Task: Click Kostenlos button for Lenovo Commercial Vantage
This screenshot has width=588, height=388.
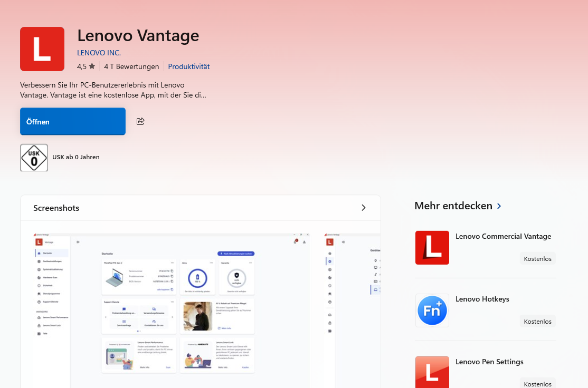Action: coord(537,259)
